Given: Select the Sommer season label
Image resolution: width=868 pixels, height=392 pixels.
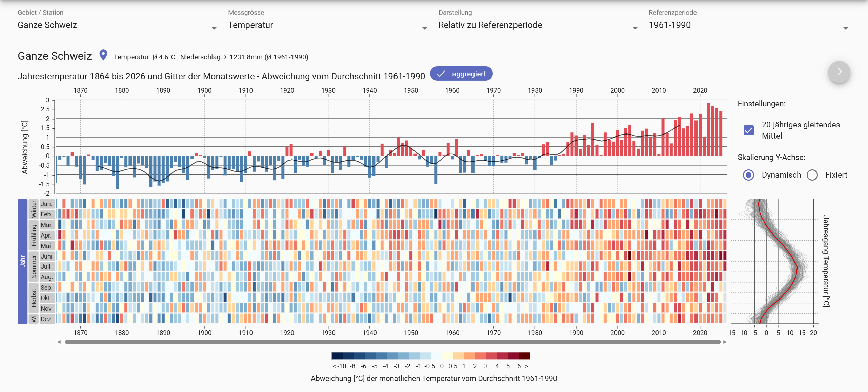Looking at the screenshot, I should (x=34, y=267).
